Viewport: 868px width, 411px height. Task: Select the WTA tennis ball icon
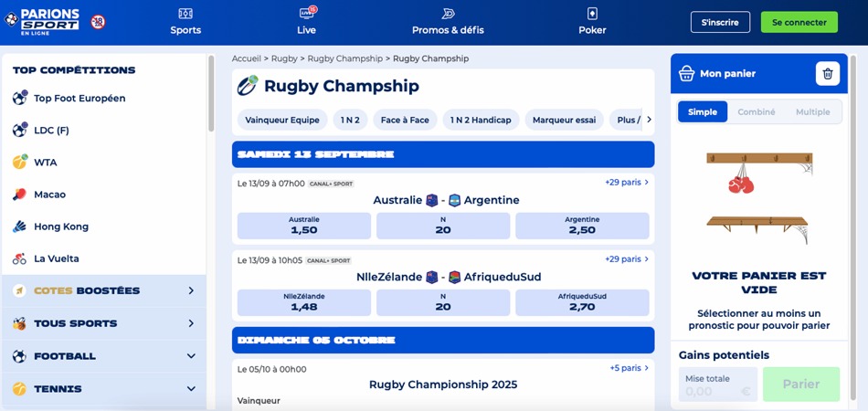pos(20,163)
